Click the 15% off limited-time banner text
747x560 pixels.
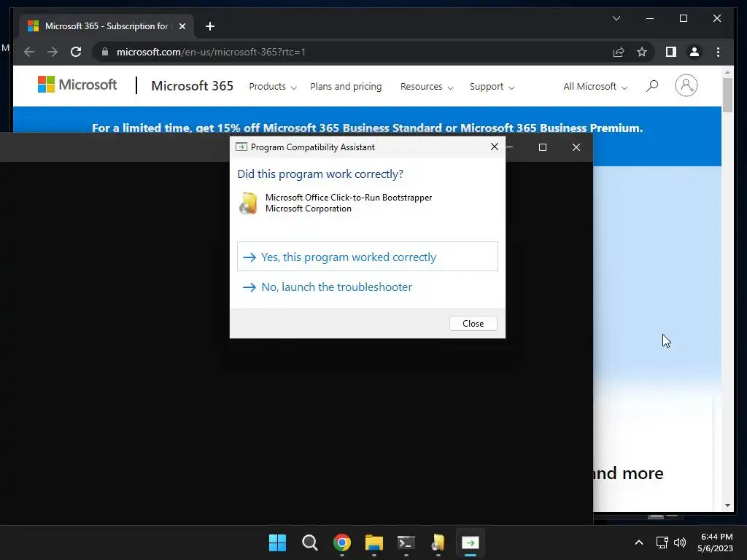coord(368,128)
